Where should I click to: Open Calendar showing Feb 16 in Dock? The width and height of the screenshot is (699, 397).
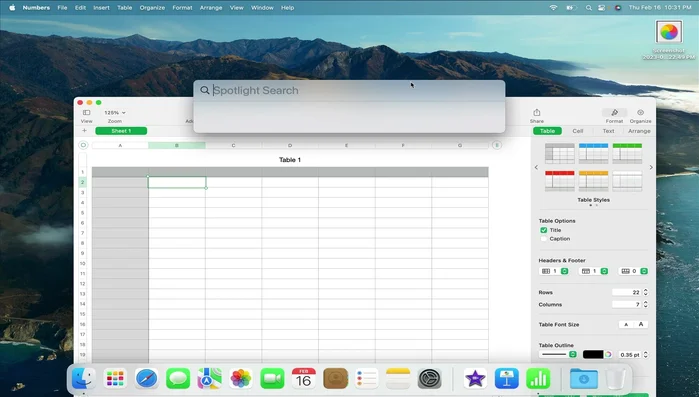point(304,379)
